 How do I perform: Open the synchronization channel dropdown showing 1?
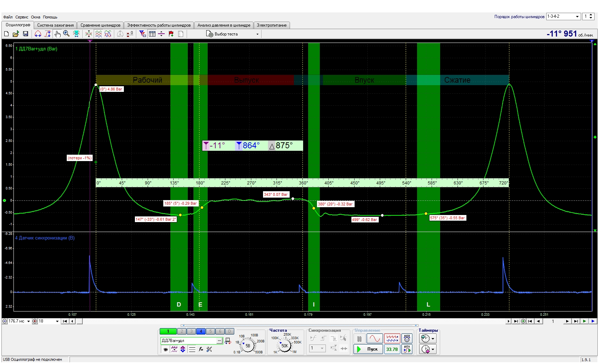[x=317, y=348]
